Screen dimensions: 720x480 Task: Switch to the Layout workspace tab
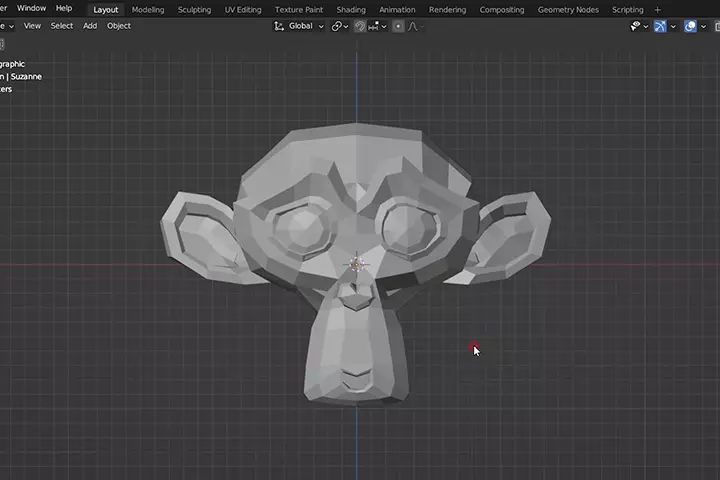point(106,10)
